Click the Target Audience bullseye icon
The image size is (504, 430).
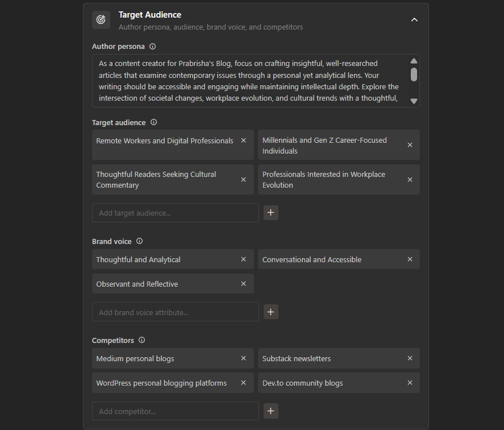point(101,20)
